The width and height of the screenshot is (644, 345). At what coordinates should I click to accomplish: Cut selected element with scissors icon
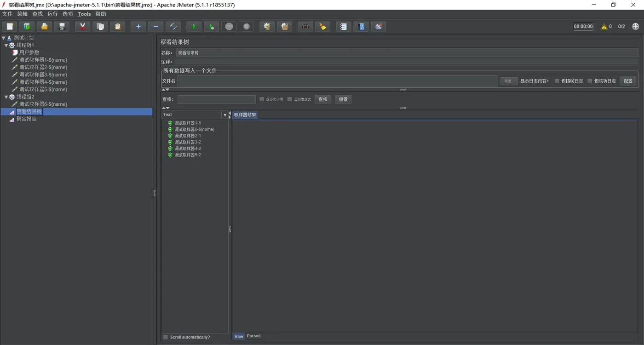82,27
